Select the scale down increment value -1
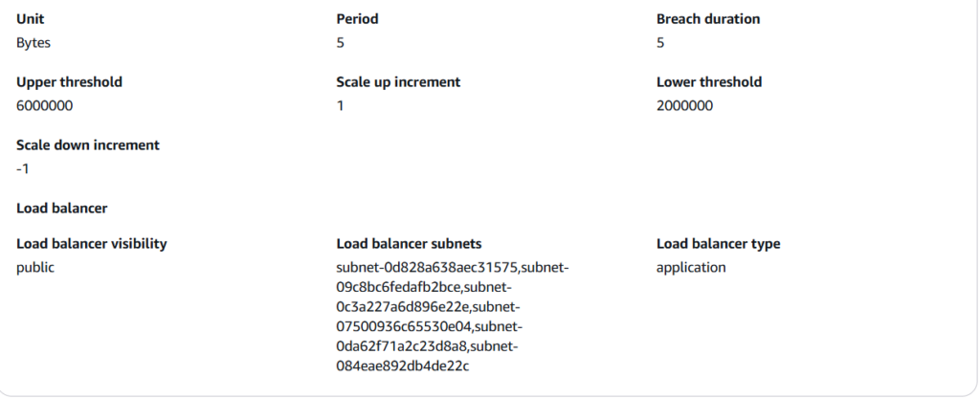 pos(24,168)
